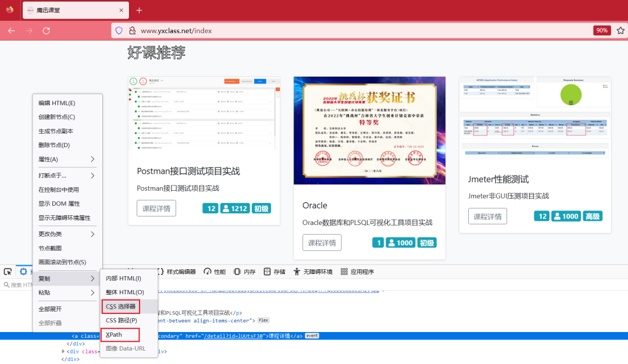Choose 编辑 HTML(E) in the context menu
The height and width of the screenshot is (364, 628).
click(x=67, y=103)
